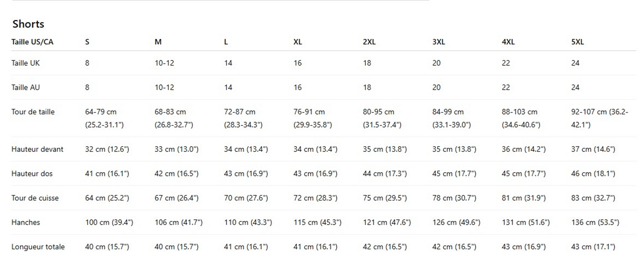Viewport: 644px width, 278px height.
Task: Click the 2XL size column header
Action: point(369,42)
